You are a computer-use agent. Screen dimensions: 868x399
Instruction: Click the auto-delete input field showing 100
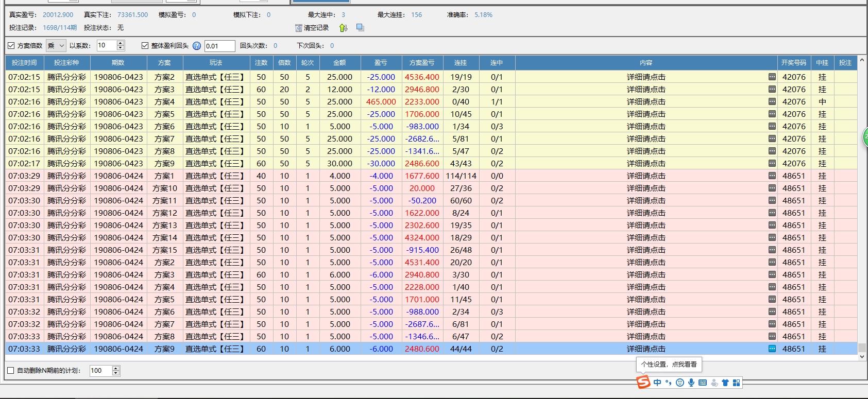click(x=100, y=370)
